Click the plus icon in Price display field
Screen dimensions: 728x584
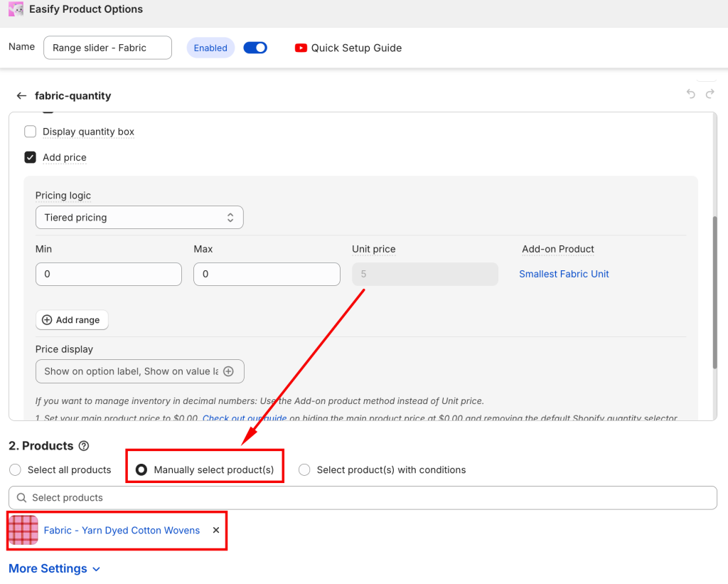(x=228, y=371)
